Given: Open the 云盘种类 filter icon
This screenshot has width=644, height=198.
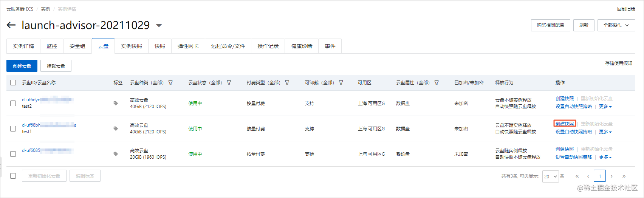Looking at the screenshot, I should click(x=170, y=82).
